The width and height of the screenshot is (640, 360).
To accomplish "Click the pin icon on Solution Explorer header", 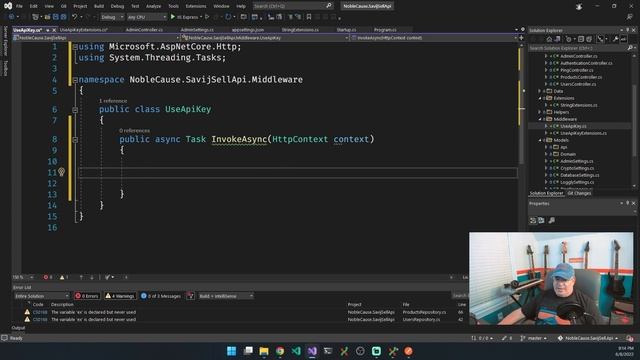I will pyautogui.click(x=628, y=30).
